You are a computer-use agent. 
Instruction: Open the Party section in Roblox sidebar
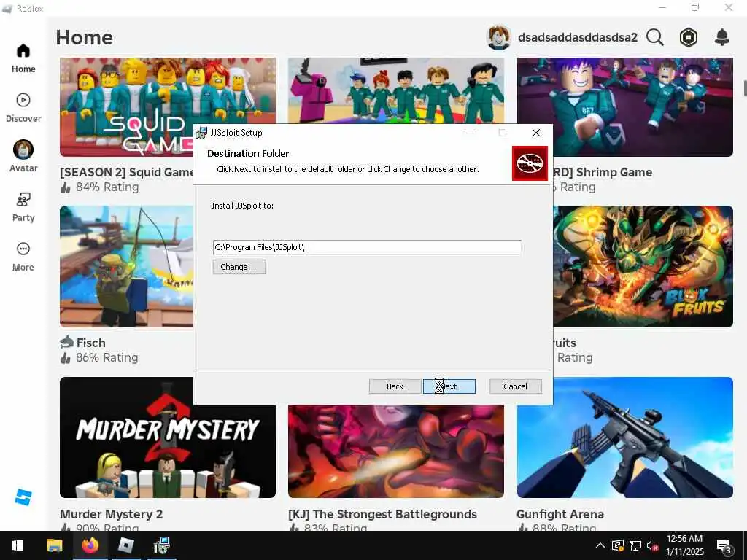tap(23, 207)
